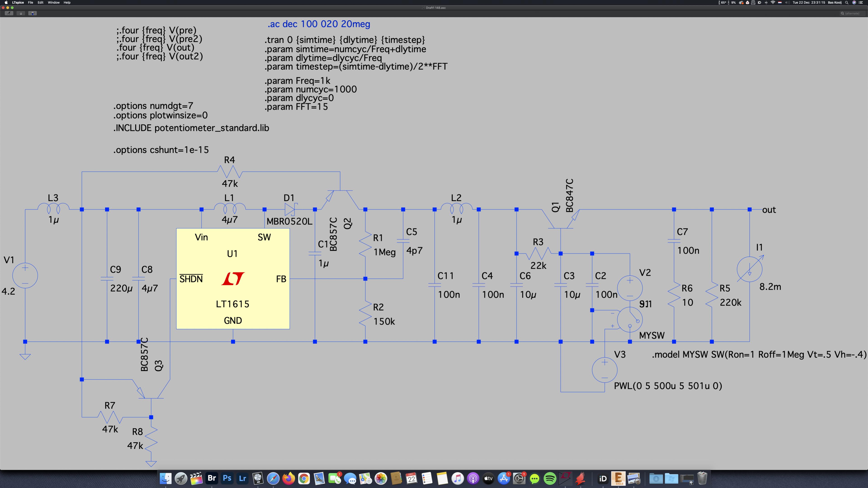Click the .INCLUDE potentiometer_standard.lib directive
This screenshot has height=488, width=868.
click(191, 128)
